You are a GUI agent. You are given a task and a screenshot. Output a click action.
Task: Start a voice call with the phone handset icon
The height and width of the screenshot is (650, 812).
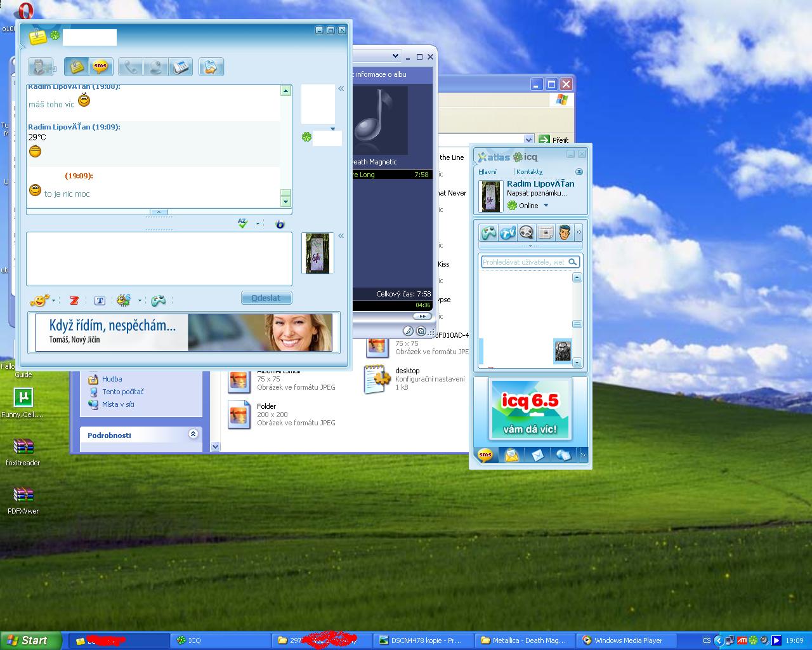coord(131,67)
